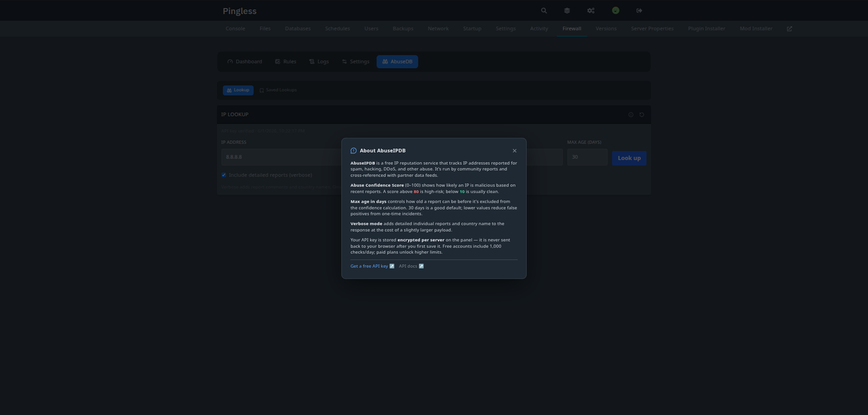Screen dimensions: 868x415
Task: Click the search magnifier icon in header
Action: click(x=544, y=10)
